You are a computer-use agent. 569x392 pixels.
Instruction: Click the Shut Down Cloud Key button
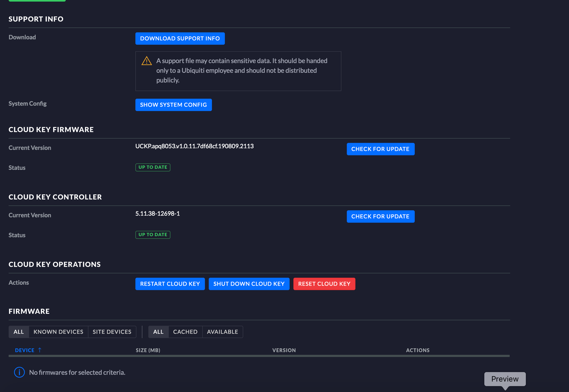coord(249,284)
